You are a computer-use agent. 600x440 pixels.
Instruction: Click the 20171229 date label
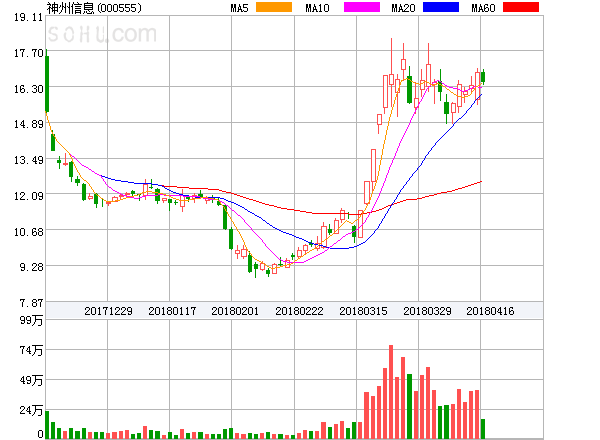click(x=108, y=311)
